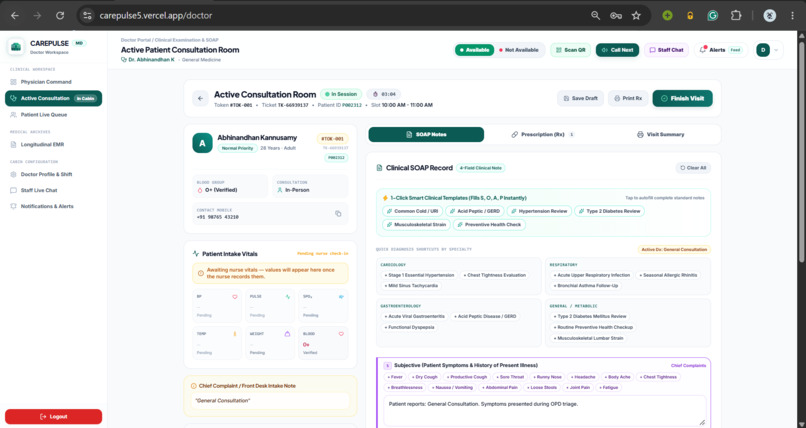The image size is (806, 428).
Task: Click the thermometer icon in Temp card
Action: 235,334
